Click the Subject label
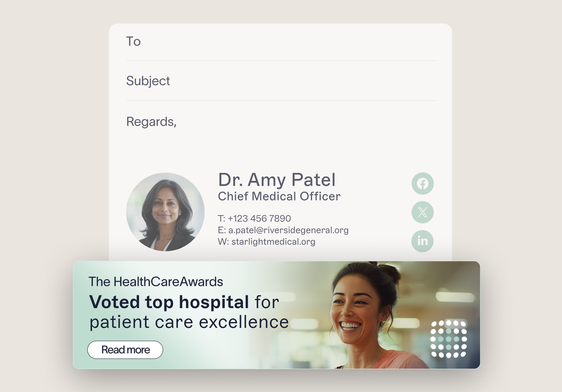This screenshot has height=392, width=562. coord(148,81)
